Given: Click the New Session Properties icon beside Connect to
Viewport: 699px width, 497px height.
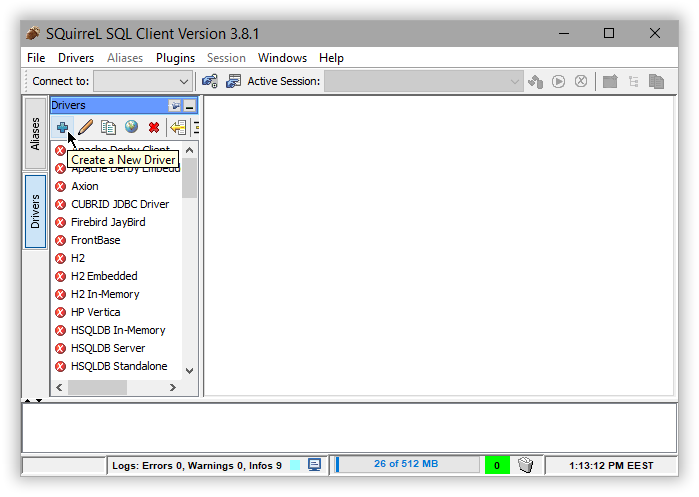Looking at the screenshot, I should (210, 81).
